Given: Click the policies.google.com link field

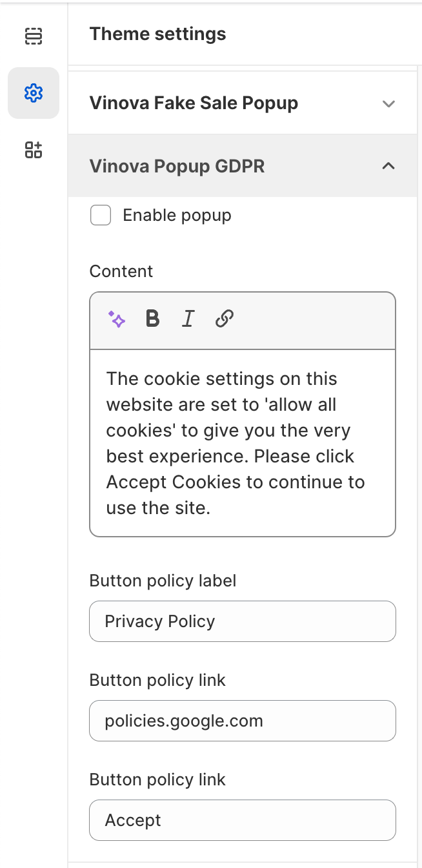Looking at the screenshot, I should pos(242,721).
